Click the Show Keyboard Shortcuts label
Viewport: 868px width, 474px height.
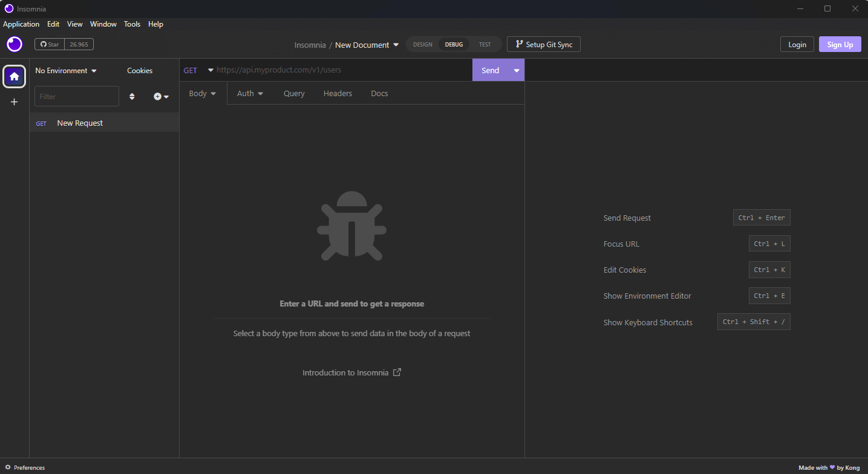[648, 322]
